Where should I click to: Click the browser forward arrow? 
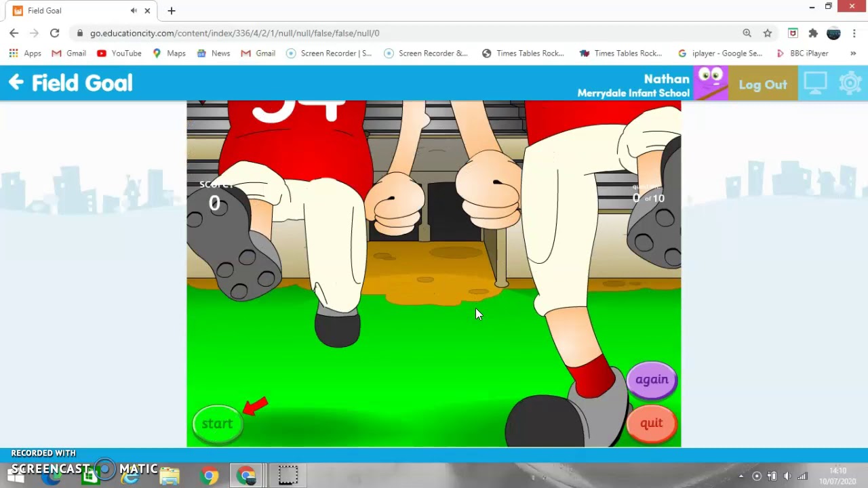(35, 33)
